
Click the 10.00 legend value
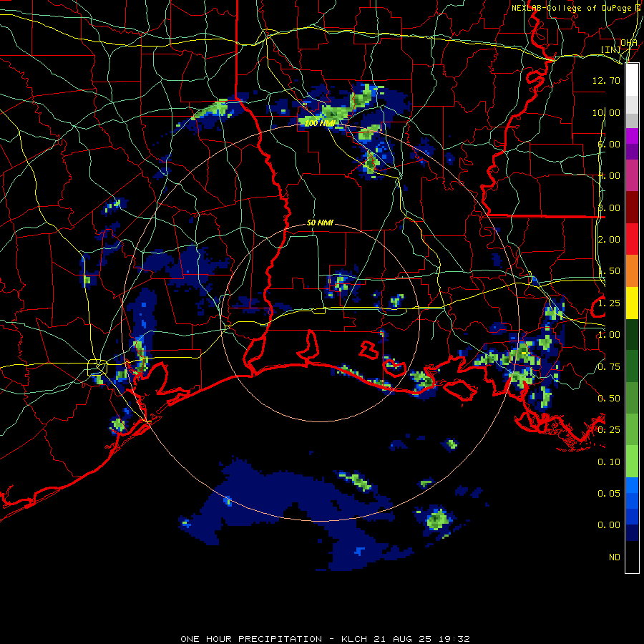[606, 112]
